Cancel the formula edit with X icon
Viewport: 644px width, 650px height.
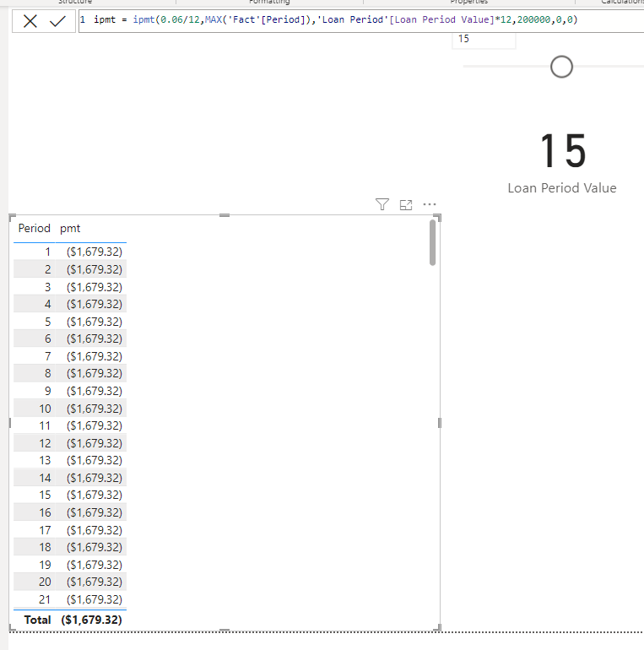(x=30, y=21)
